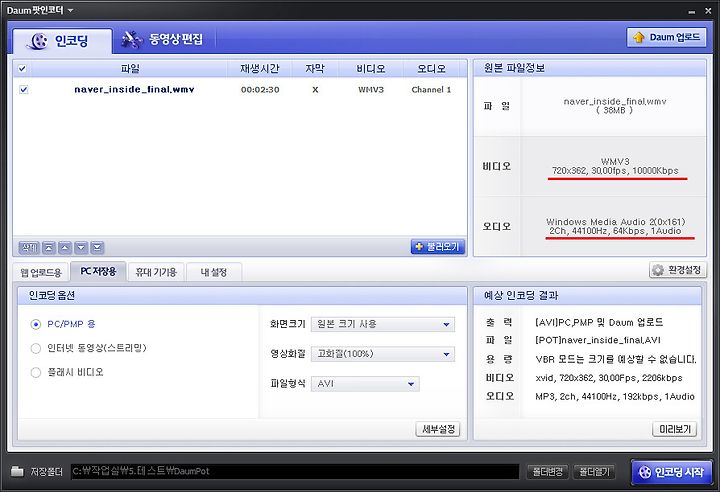Open 환경설정 preferences with gear icon
Viewport: 720px width, 492px height.
pyautogui.click(x=678, y=270)
